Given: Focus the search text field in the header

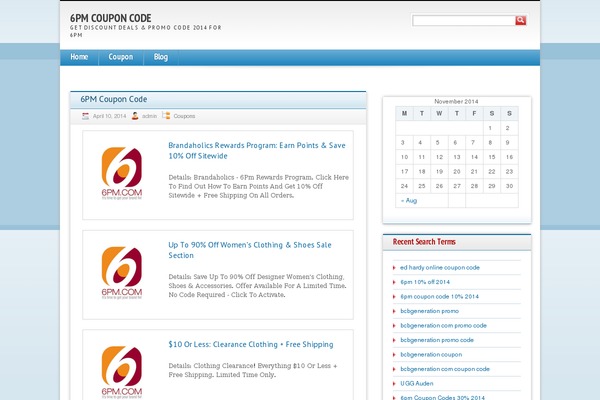Looking at the screenshot, I should pos(464,20).
